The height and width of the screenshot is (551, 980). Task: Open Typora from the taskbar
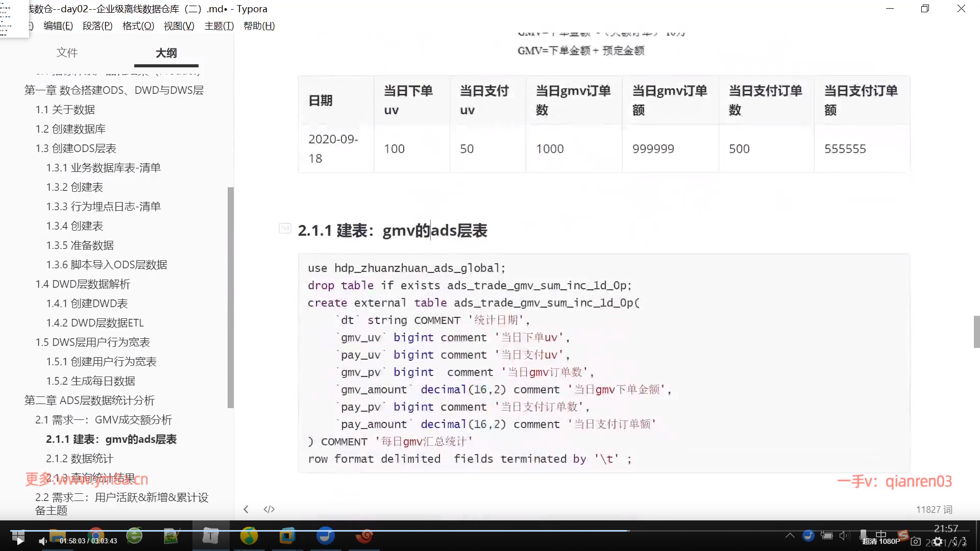pyautogui.click(x=210, y=536)
